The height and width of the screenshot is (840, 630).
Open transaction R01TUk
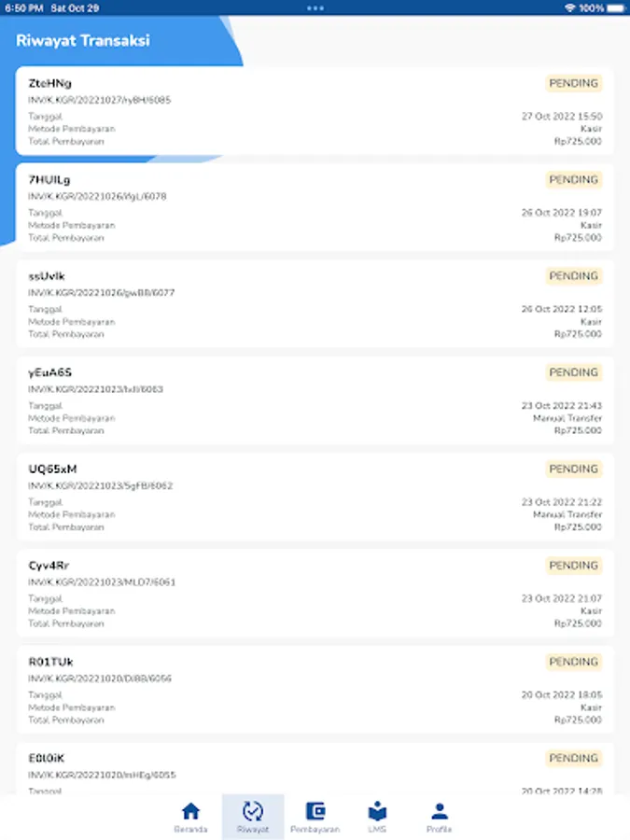click(x=315, y=690)
